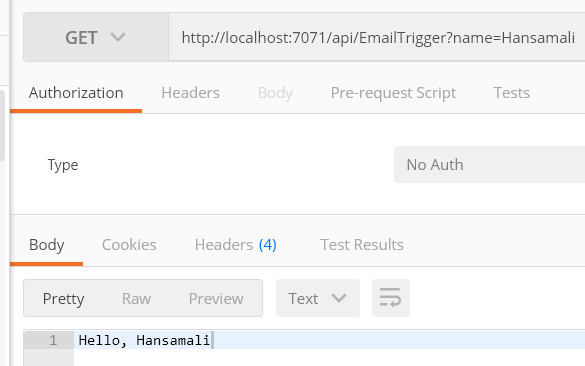Switch to Raw view mode

[137, 298]
